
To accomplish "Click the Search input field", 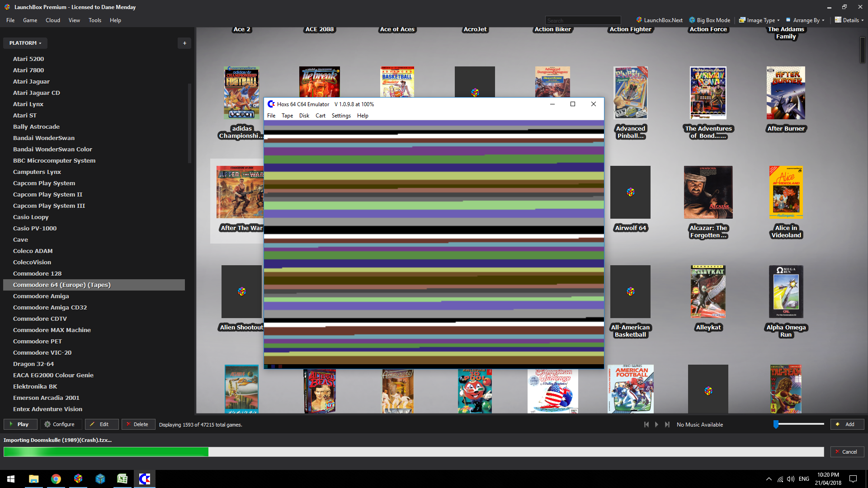I will click(x=583, y=20).
